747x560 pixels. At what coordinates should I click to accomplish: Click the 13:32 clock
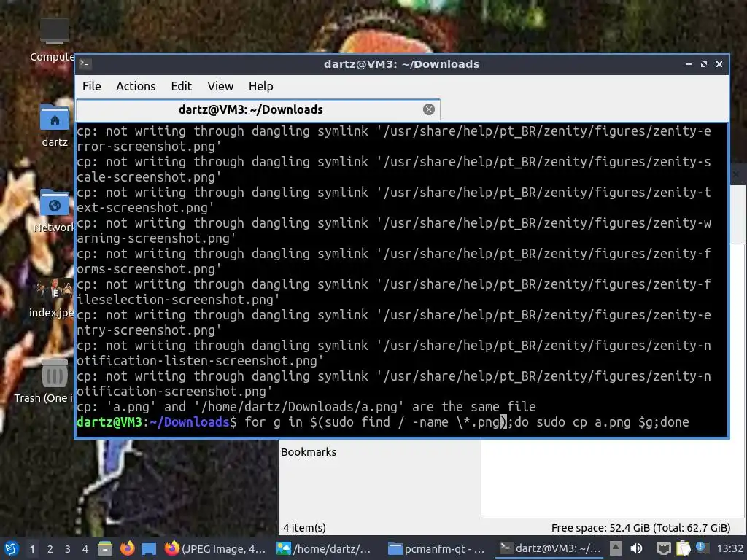coord(729,548)
